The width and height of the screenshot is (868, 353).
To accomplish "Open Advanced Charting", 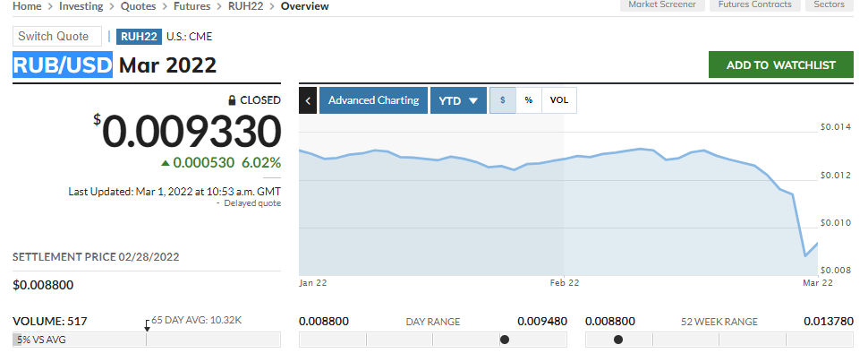I will pyautogui.click(x=373, y=100).
